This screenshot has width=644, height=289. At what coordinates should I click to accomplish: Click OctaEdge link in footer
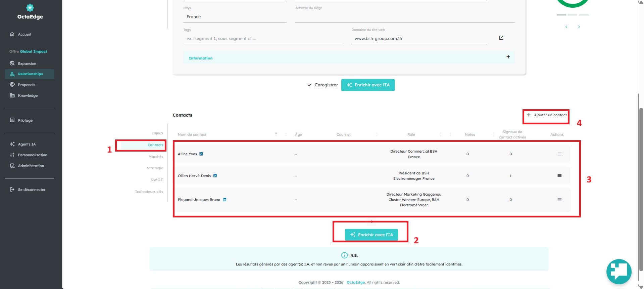pos(355,282)
